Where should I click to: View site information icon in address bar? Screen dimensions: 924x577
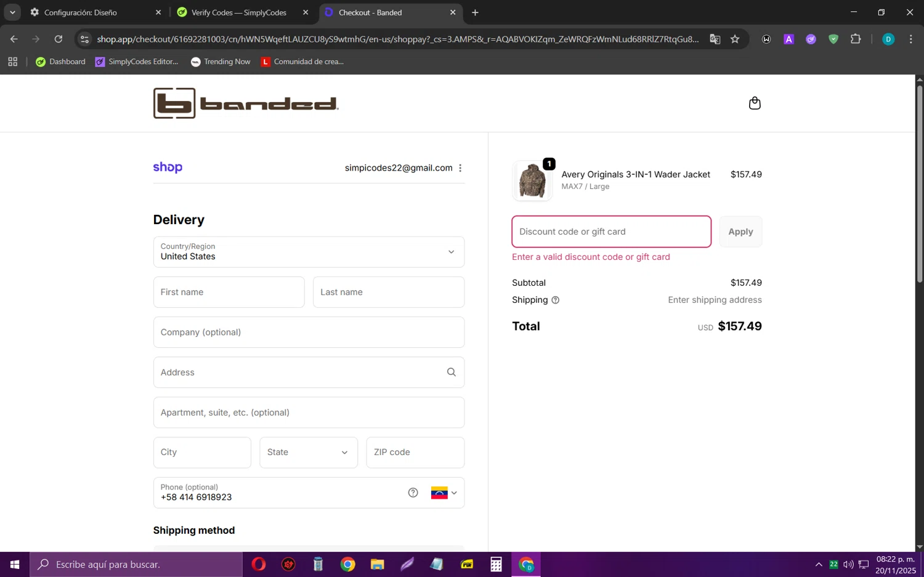pyautogui.click(x=85, y=39)
